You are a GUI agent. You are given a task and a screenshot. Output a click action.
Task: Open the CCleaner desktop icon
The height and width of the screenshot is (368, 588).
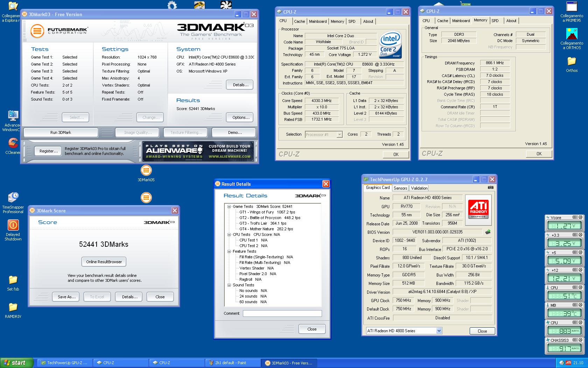click(12, 146)
